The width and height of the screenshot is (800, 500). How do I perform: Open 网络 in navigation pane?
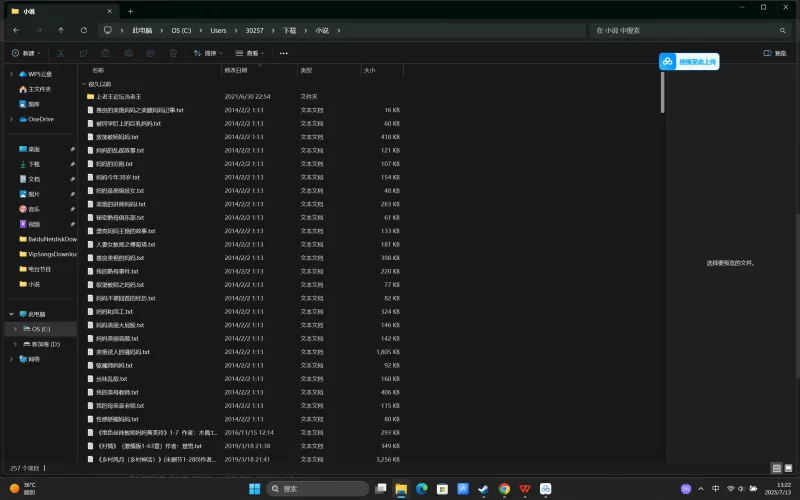(30, 359)
